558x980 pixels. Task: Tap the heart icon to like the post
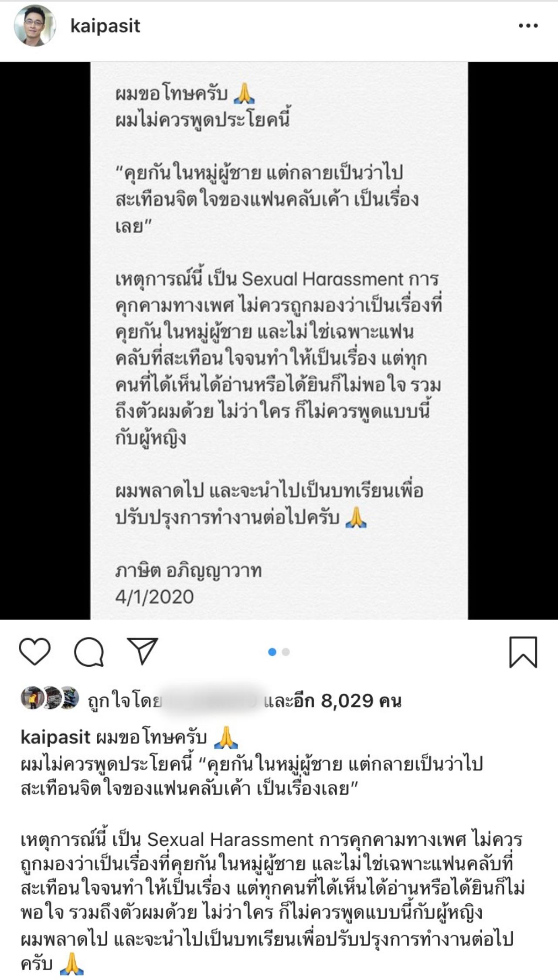35,651
